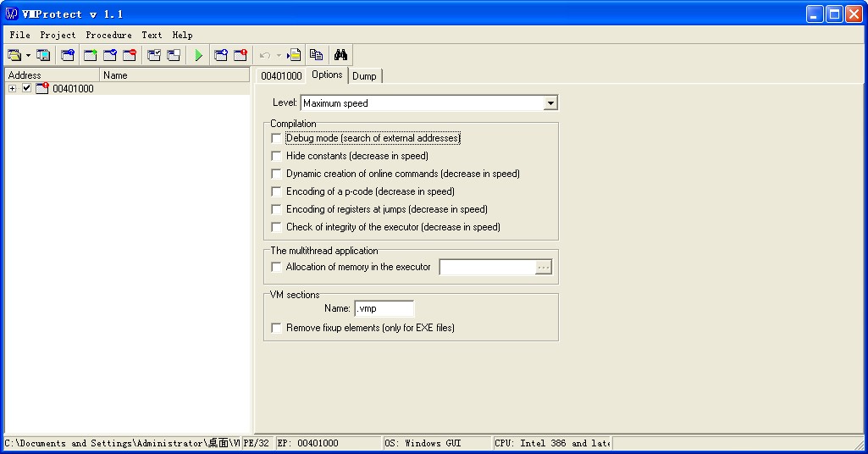
Task: Click the green compile play button
Action: (199, 55)
